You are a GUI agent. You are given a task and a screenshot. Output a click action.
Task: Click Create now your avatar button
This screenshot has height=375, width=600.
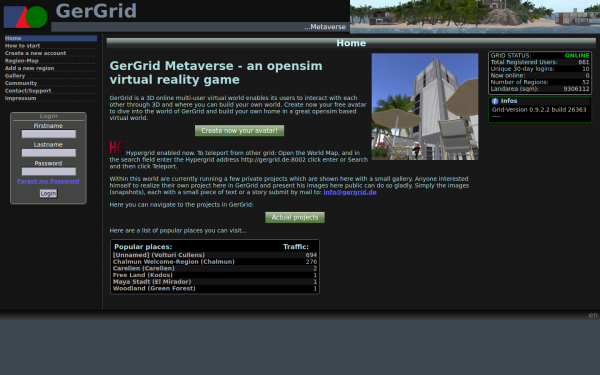coord(240,130)
